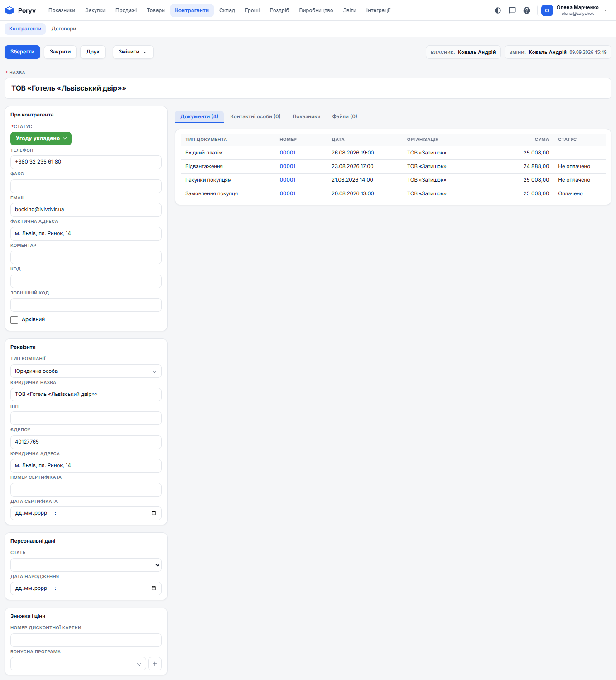Open document 00001 of Вхідний платіж
This screenshot has height=680, width=616.
point(288,153)
